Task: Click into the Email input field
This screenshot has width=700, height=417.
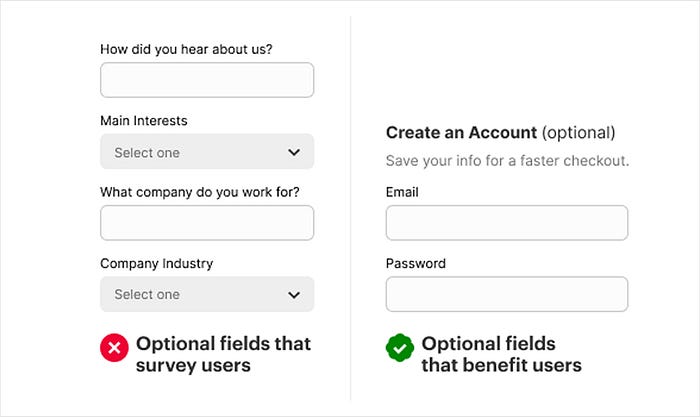Action: [506, 223]
